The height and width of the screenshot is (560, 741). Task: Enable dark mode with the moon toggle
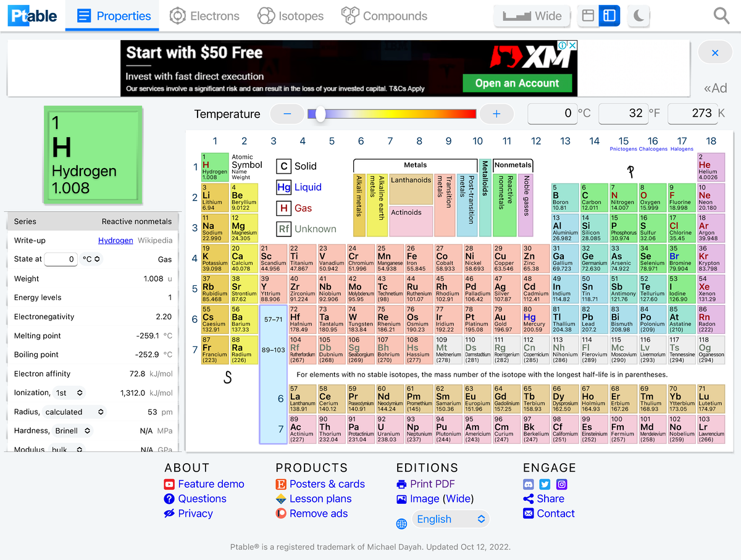click(638, 15)
